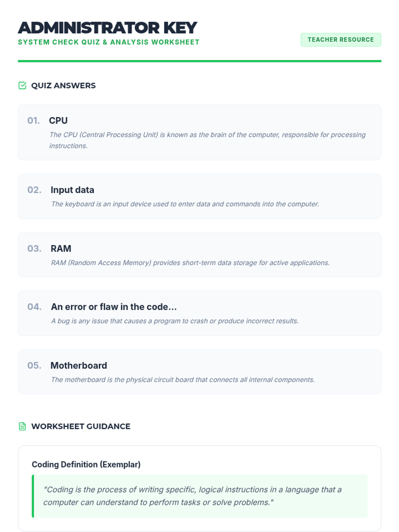Click the 01 question number
Screen dimensions: 399x532
34,120
